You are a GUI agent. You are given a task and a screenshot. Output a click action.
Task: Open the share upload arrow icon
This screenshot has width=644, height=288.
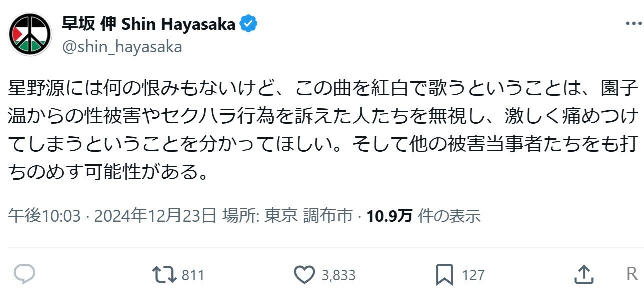[583, 274]
